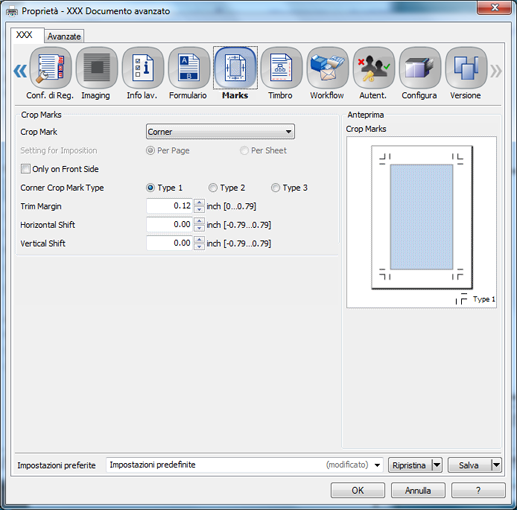Screen dimensions: 517x510
Task: Click the 'Setting for Imposition' label
Action: (59, 151)
